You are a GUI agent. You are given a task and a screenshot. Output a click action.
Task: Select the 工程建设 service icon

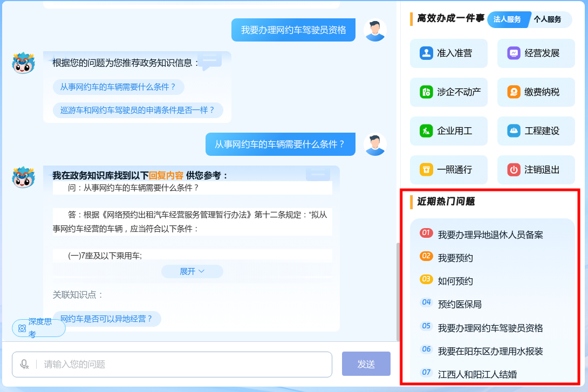pyautogui.click(x=536, y=130)
